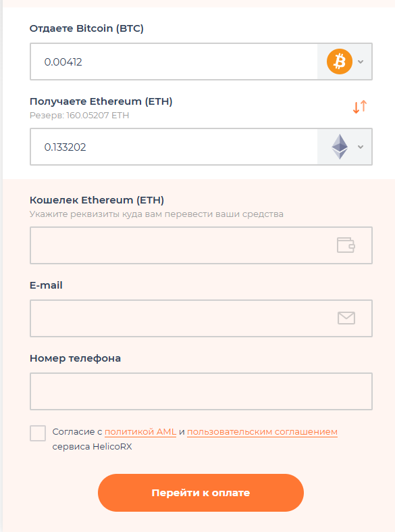Click into the E-mail input field
Viewport: 395px width, 532px height.
tap(201, 318)
